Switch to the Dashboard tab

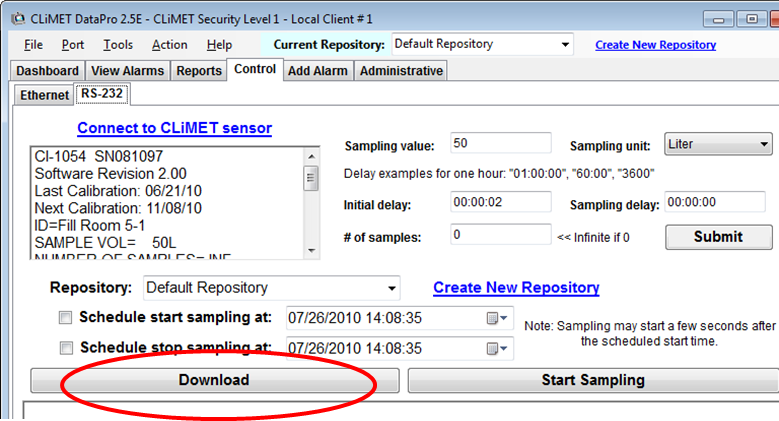(47, 71)
